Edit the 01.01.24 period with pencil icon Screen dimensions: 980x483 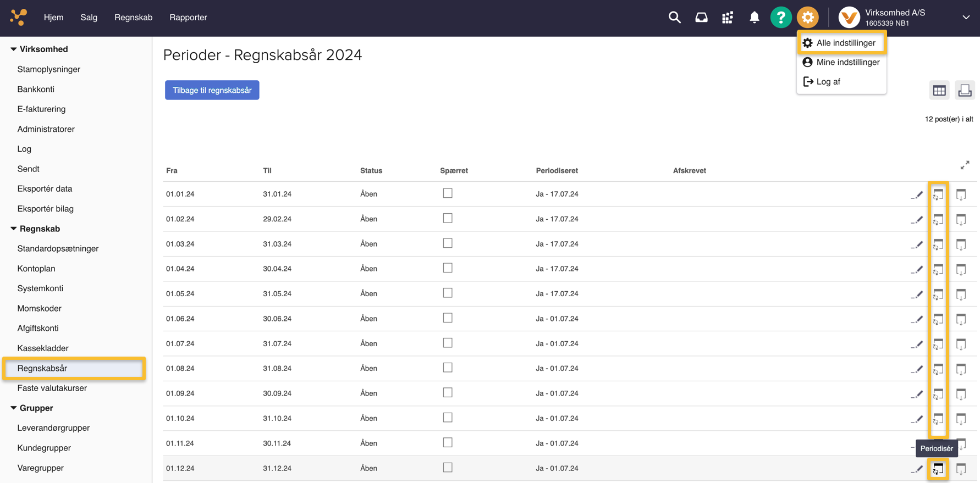917,195
